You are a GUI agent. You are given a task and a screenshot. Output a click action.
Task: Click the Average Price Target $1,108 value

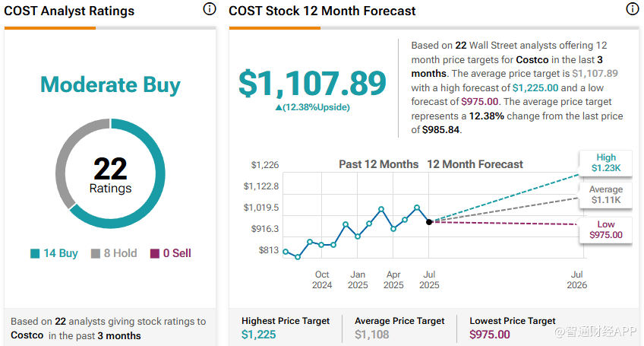pos(372,335)
